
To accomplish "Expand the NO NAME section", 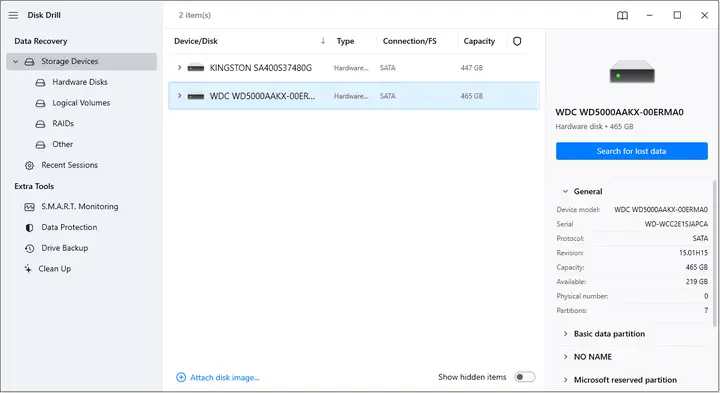I will 565,357.
